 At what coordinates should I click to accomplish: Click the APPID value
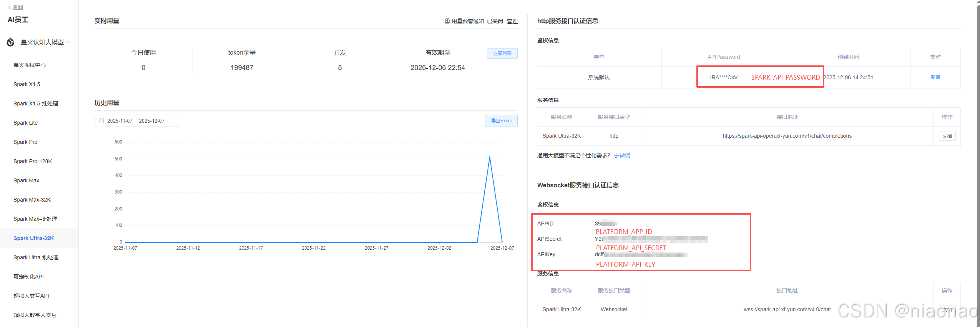point(606,224)
